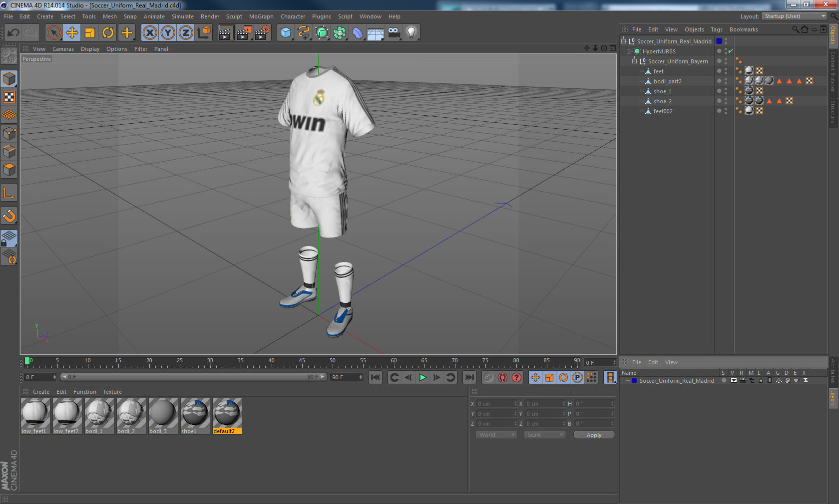Screen dimensions: 839x504
Task: Collapse the HyperNURBS tree node
Action: tap(629, 51)
